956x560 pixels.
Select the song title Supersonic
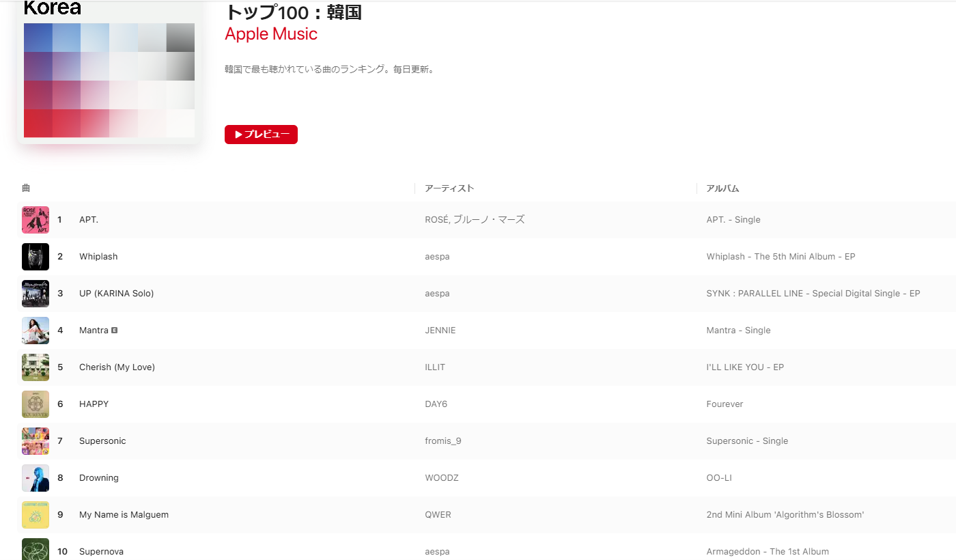point(102,441)
